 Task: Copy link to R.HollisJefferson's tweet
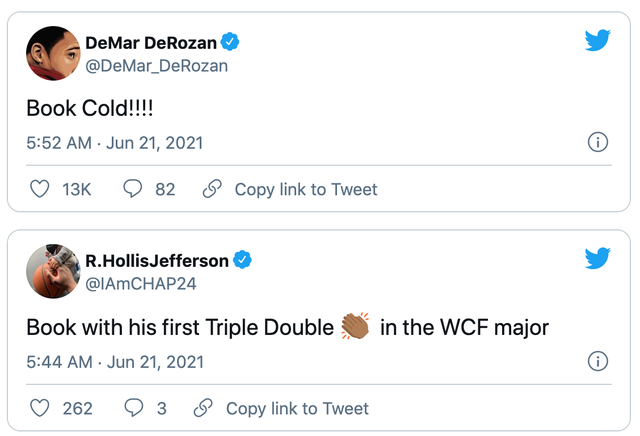point(281,408)
